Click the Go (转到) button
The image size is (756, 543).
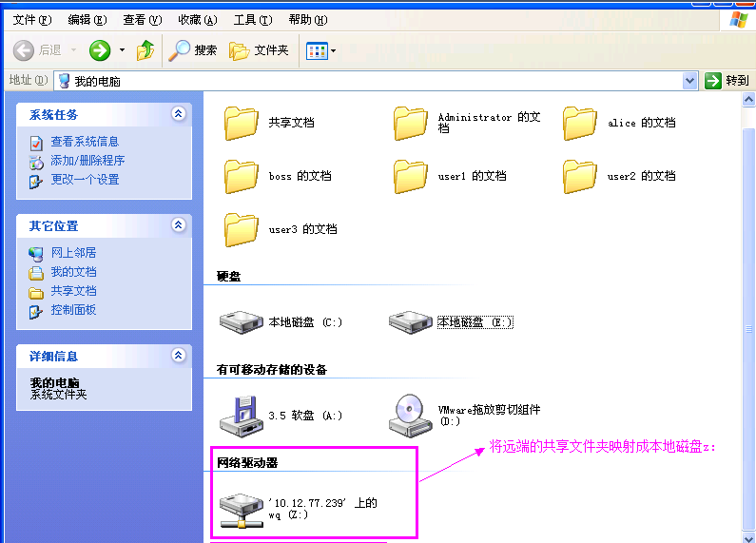(x=727, y=81)
